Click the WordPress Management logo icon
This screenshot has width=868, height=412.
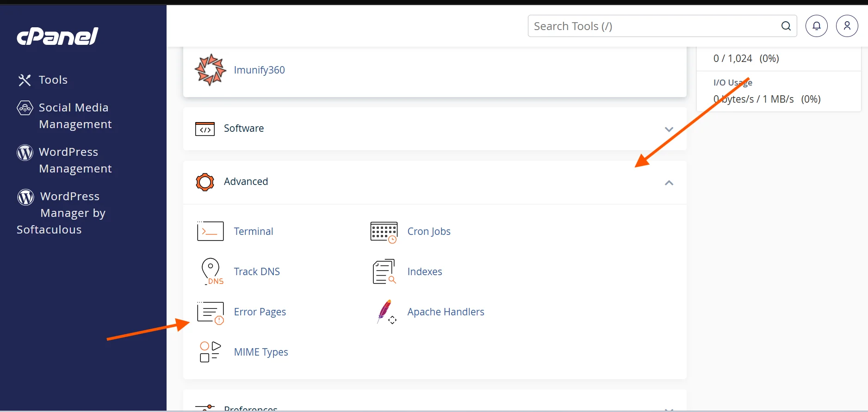(x=25, y=152)
